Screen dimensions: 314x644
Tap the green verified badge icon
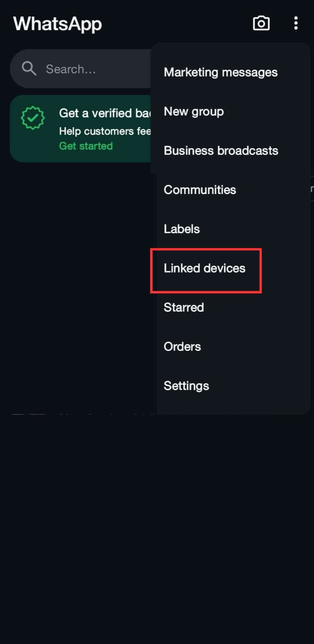[33, 118]
